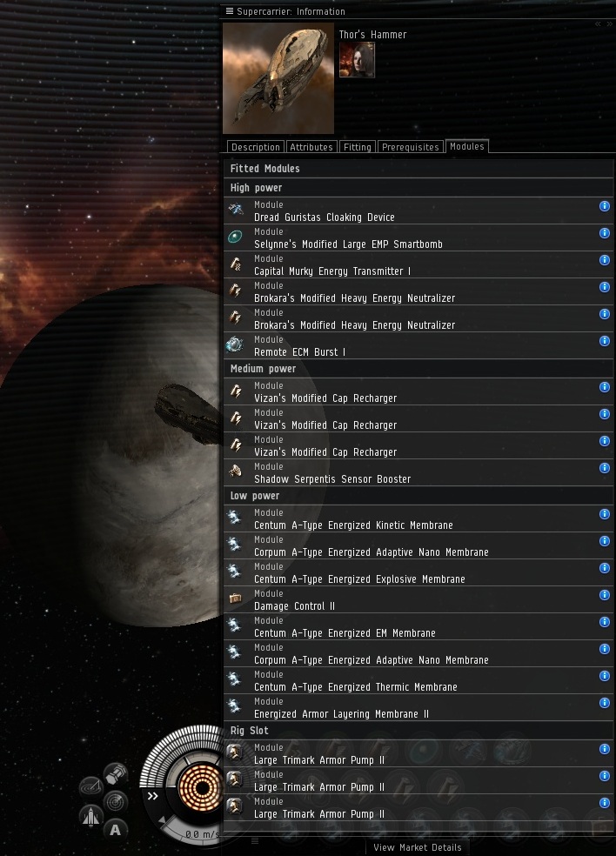Select the Capital Murky Energy Transmitter I text
The image size is (616, 856).
coord(332,271)
